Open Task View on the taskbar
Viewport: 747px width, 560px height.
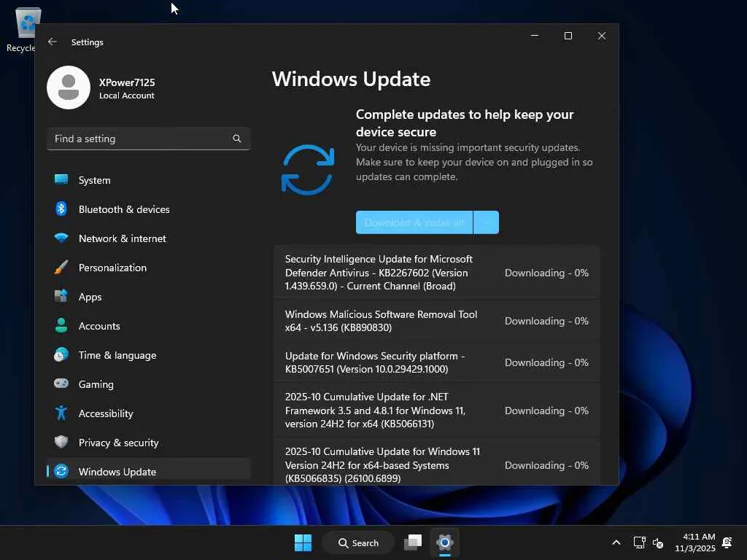pyautogui.click(x=413, y=542)
